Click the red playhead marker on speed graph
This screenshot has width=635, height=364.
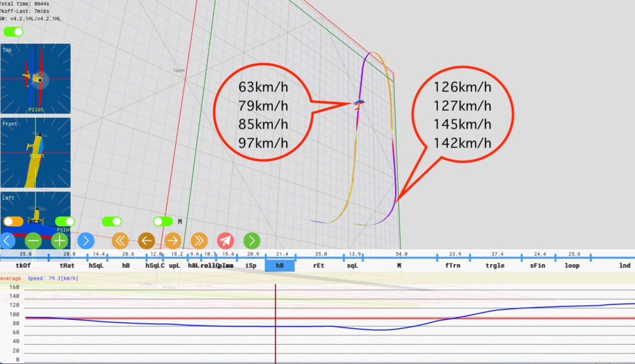[275, 323]
